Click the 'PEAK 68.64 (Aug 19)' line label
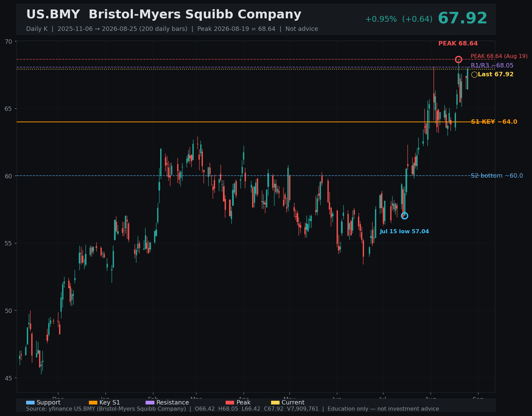The height and width of the screenshot is (416, 532). pos(499,56)
